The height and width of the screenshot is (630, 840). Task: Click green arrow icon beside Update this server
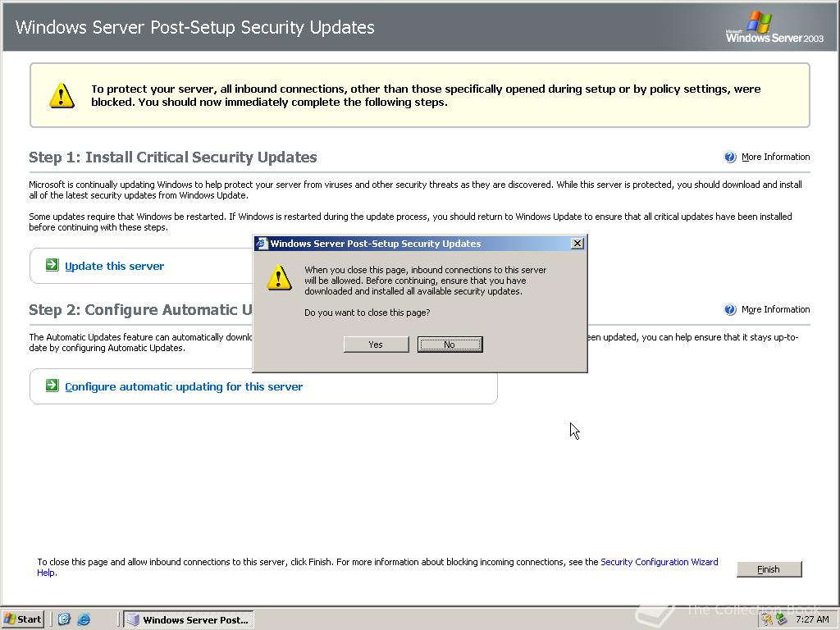click(52, 265)
